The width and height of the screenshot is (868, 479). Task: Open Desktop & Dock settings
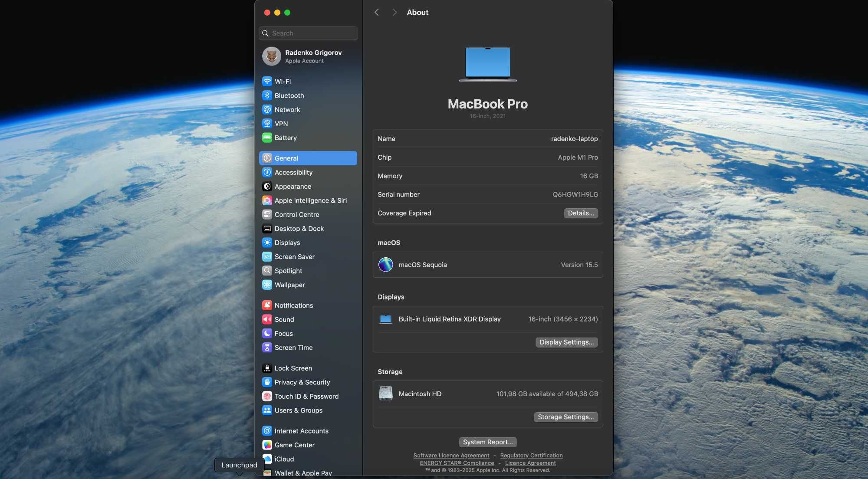pyautogui.click(x=308, y=229)
